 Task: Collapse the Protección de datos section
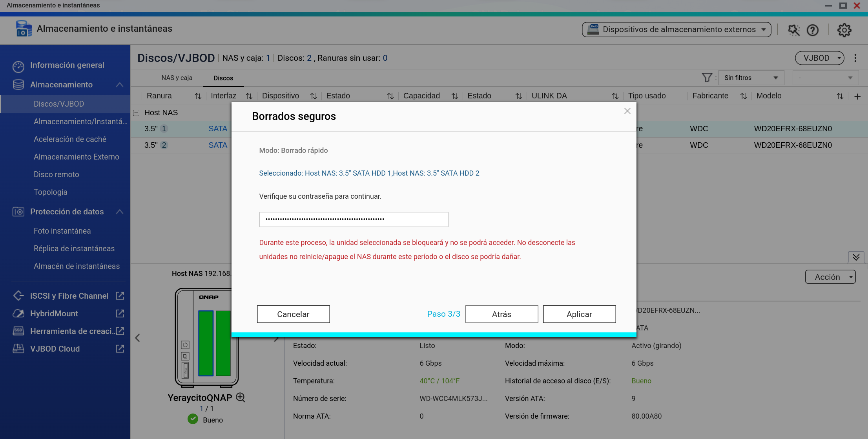(120, 212)
